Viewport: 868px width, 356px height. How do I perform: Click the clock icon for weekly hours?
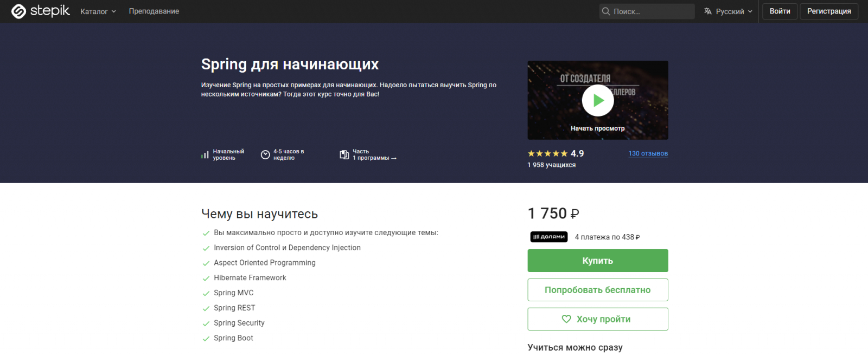[x=265, y=155]
